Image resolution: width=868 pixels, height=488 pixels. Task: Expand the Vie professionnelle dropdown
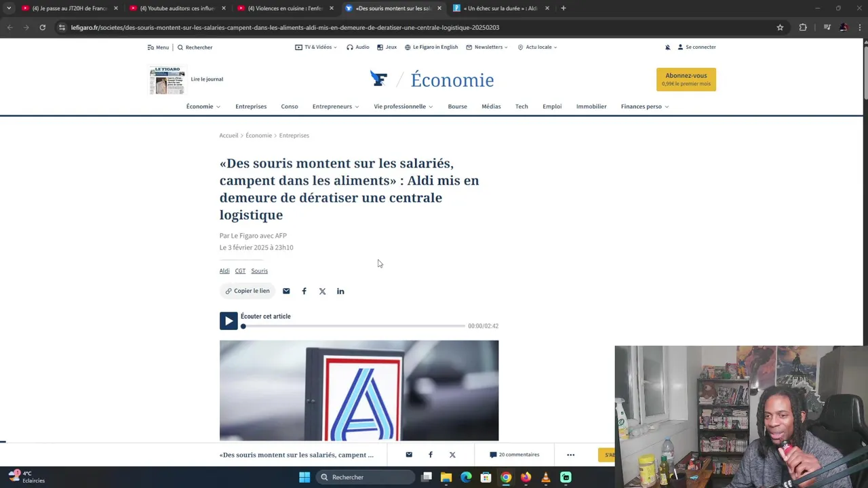pyautogui.click(x=403, y=106)
